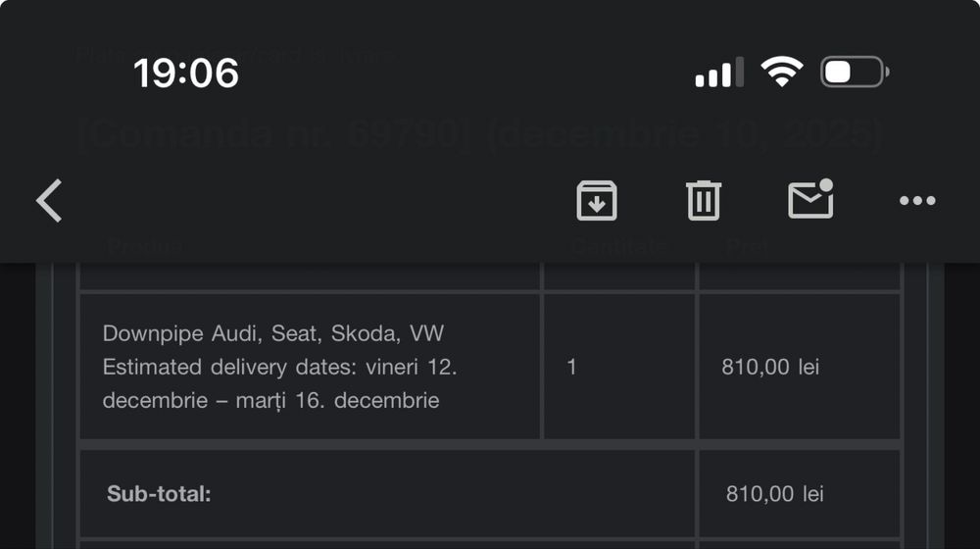The image size is (980, 549).
Task: Delete the email with the trash icon
Action: click(x=703, y=201)
